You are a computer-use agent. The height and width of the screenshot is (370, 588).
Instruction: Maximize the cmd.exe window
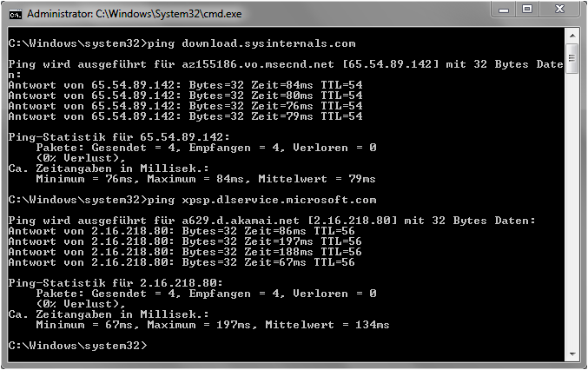tap(527, 10)
